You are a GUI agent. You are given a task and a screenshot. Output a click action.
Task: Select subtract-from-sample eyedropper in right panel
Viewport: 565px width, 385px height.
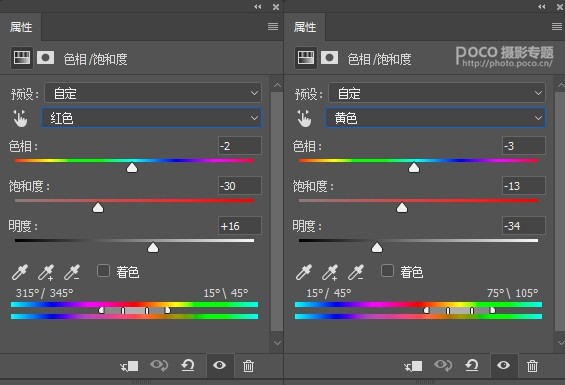pos(356,273)
